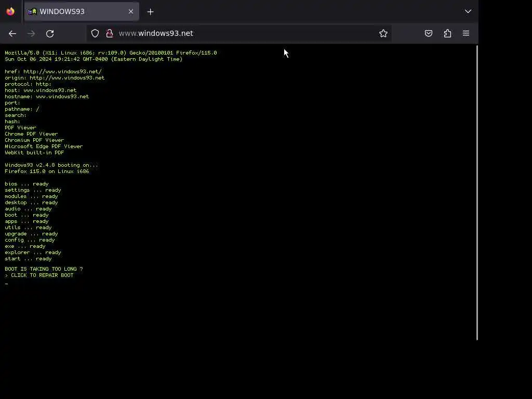The height and width of the screenshot is (399, 532).
Task: Click the 'host: www.windows93.net' line
Action: click(x=41, y=90)
